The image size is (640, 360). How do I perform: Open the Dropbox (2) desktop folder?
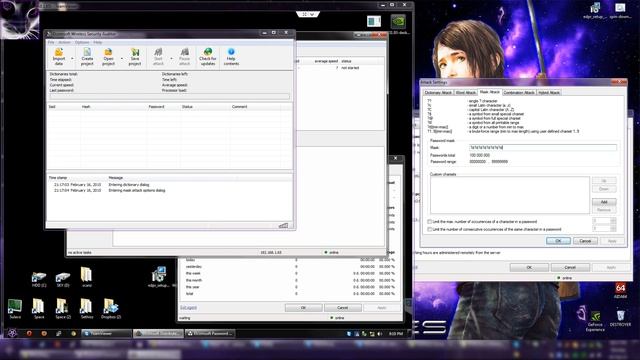coord(111,308)
